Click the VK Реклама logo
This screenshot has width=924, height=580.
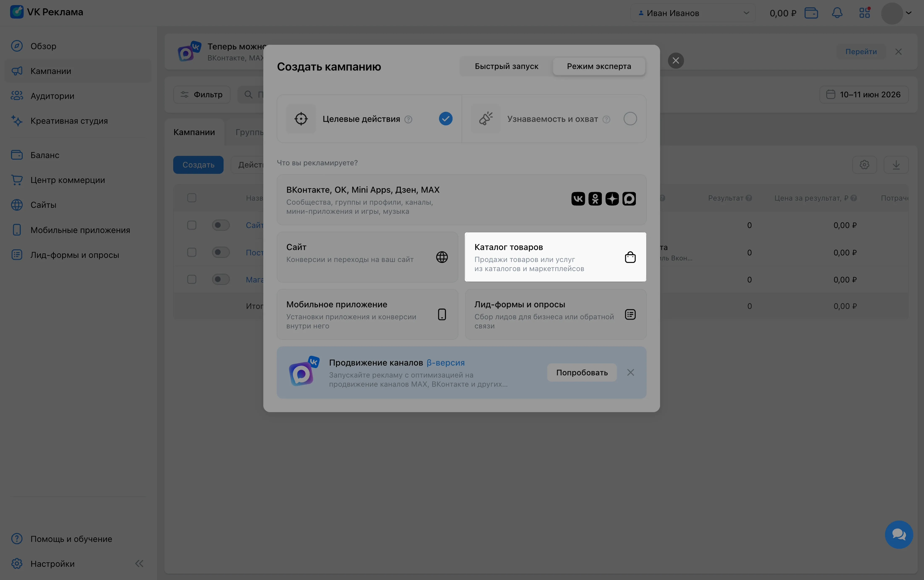pos(46,12)
